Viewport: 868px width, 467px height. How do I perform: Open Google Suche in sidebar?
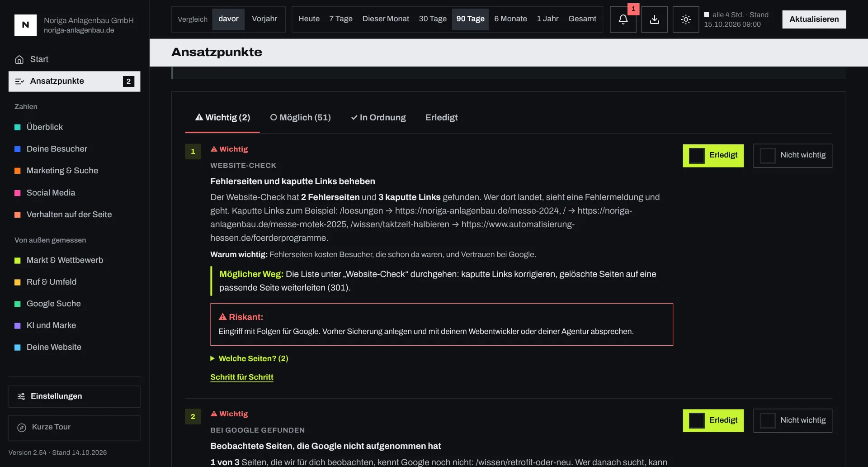pos(75,304)
